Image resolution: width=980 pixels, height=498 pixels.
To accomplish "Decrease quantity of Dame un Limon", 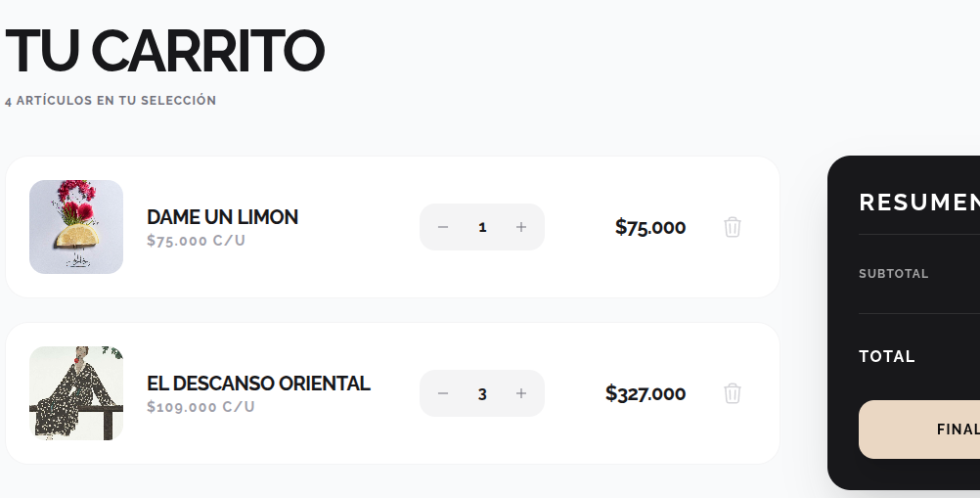I will click(443, 227).
